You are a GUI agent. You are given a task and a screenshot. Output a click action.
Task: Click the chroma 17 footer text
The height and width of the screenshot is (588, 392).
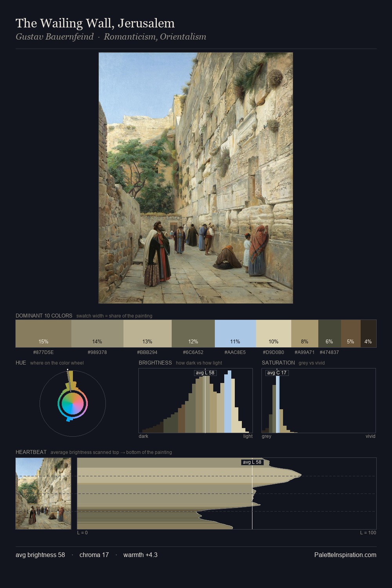94,555
